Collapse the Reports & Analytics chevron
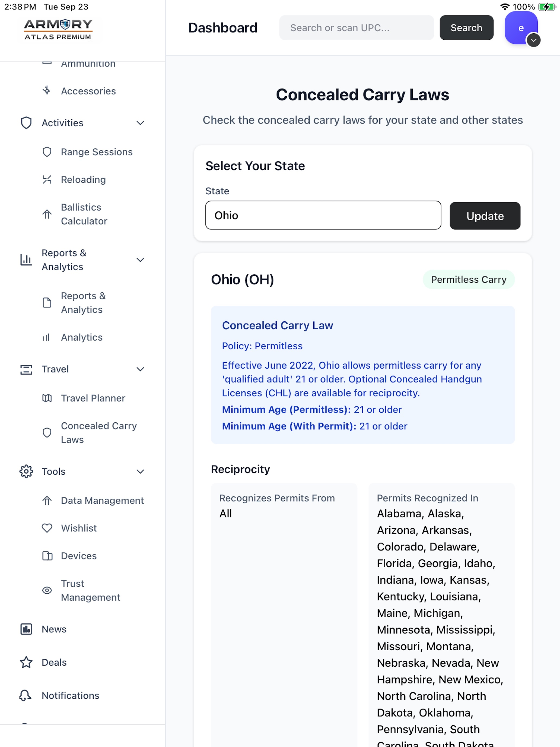The image size is (560, 747). [x=141, y=260]
